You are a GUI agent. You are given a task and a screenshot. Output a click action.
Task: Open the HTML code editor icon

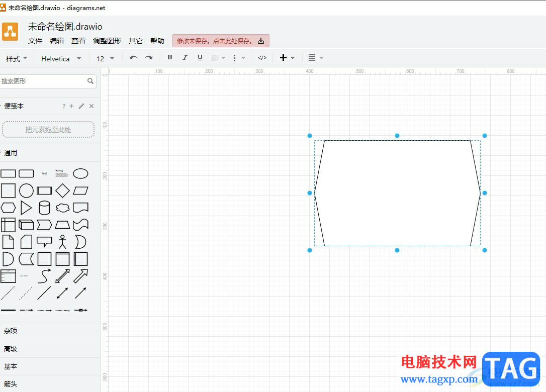click(x=262, y=58)
